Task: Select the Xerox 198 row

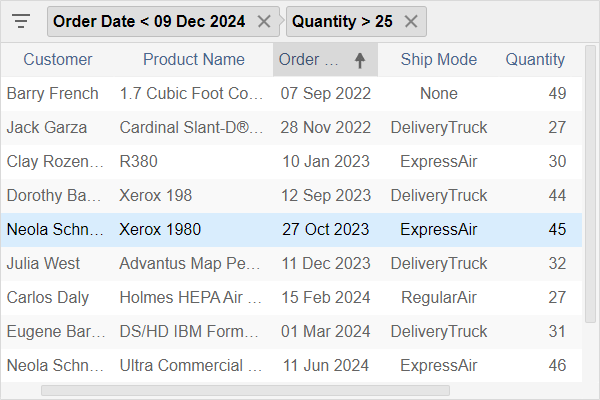Action: point(292,196)
